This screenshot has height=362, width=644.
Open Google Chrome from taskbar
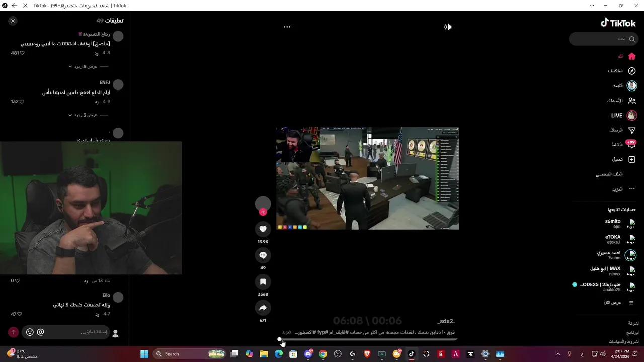tap(323, 354)
